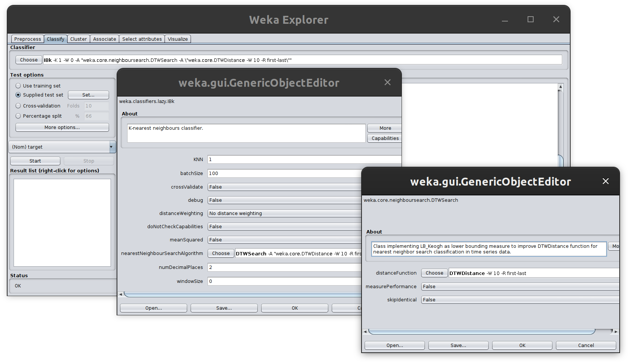Click More in the IBk About panel
The width and height of the screenshot is (634, 364).
click(x=385, y=128)
